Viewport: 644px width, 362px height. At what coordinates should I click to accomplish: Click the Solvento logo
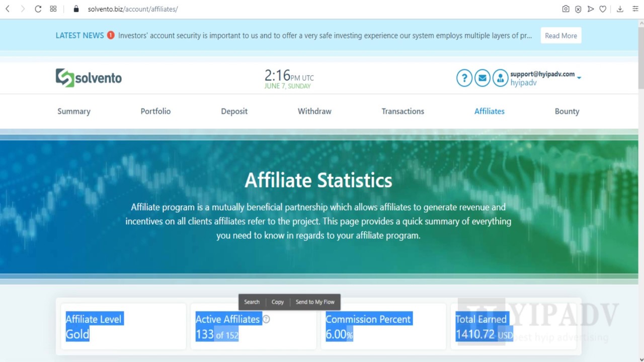(89, 78)
